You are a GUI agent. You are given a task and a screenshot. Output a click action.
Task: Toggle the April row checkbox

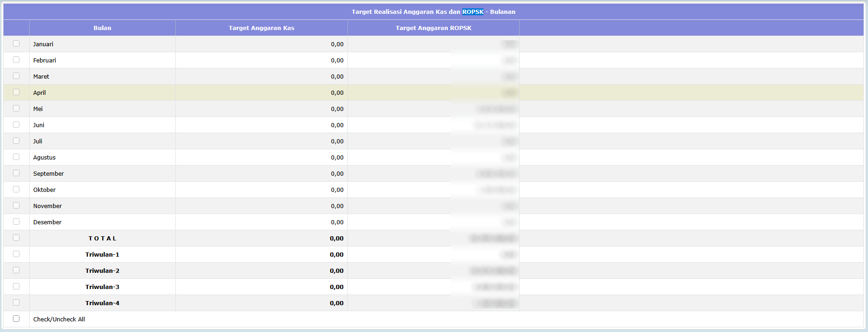coord(16,92)
